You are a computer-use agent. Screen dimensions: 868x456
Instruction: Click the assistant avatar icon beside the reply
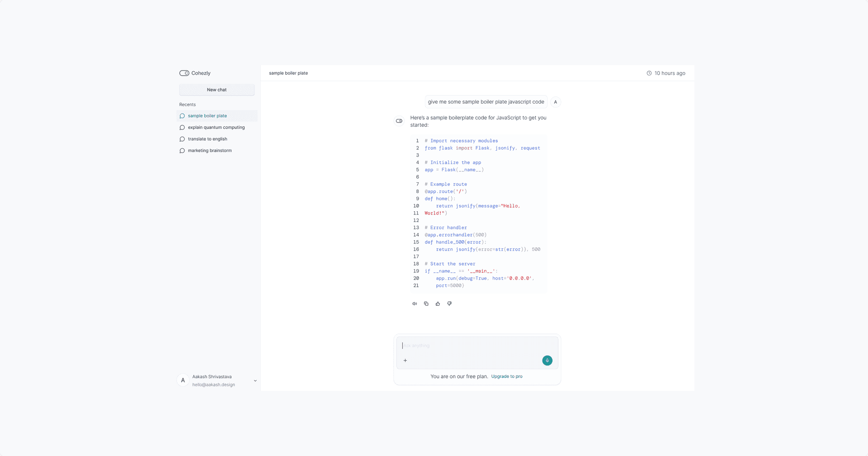pos(399,121)
